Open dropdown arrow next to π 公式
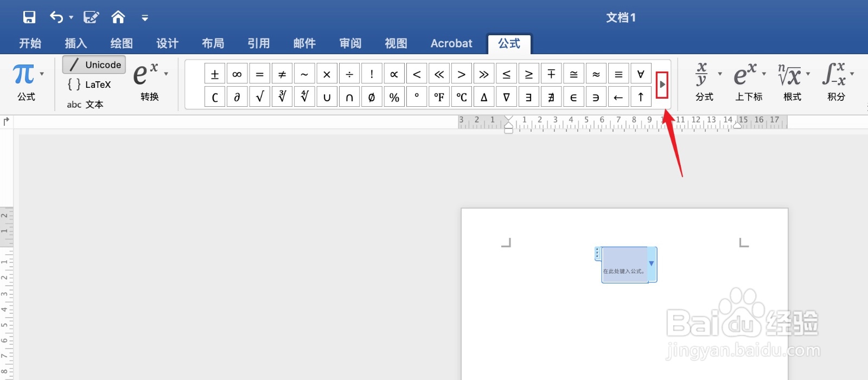The image size is (868, 380). (42, 74)
